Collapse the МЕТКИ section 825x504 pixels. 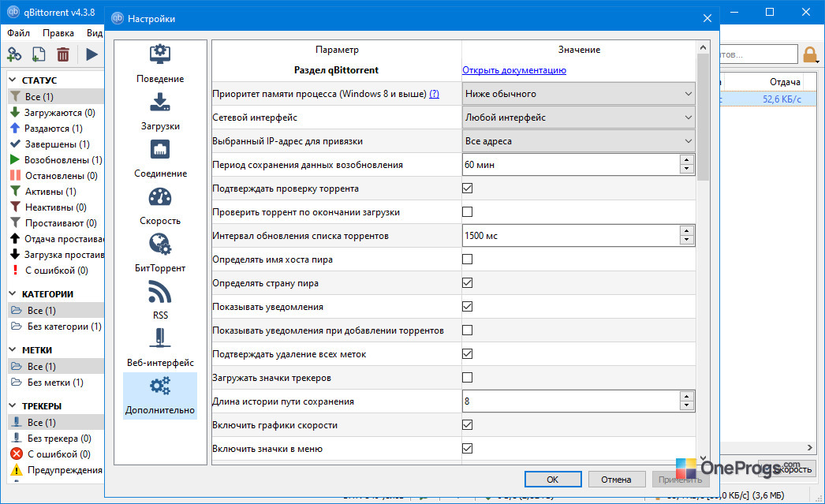(13, 349)
